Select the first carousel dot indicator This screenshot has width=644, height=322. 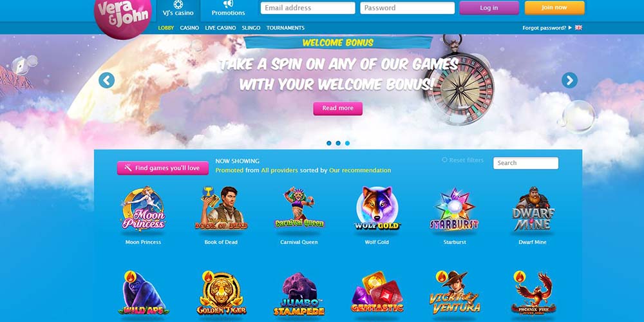point(329,144)
